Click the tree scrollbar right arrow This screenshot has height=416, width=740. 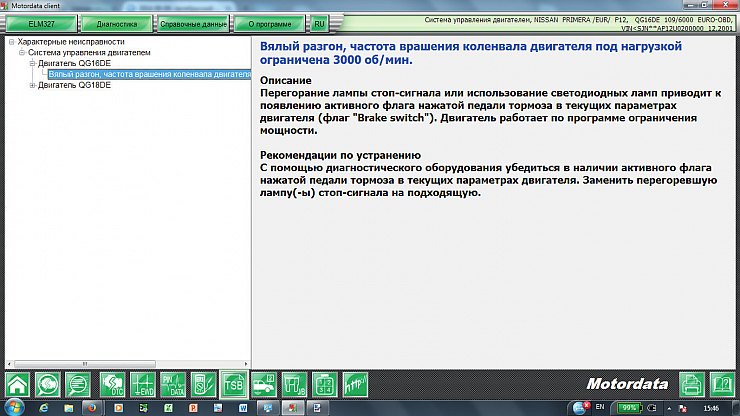(x=246, y=364)
